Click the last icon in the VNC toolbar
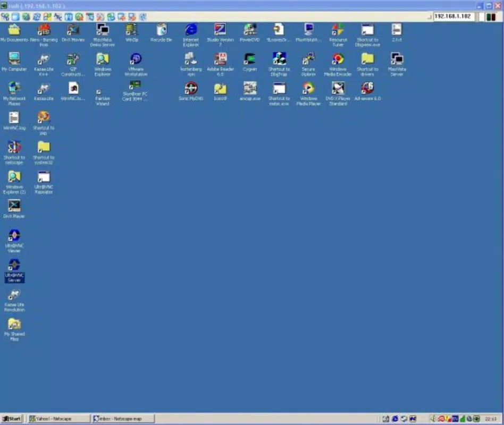This screenshot has height=425, width=504. click(x=142, y=16)
